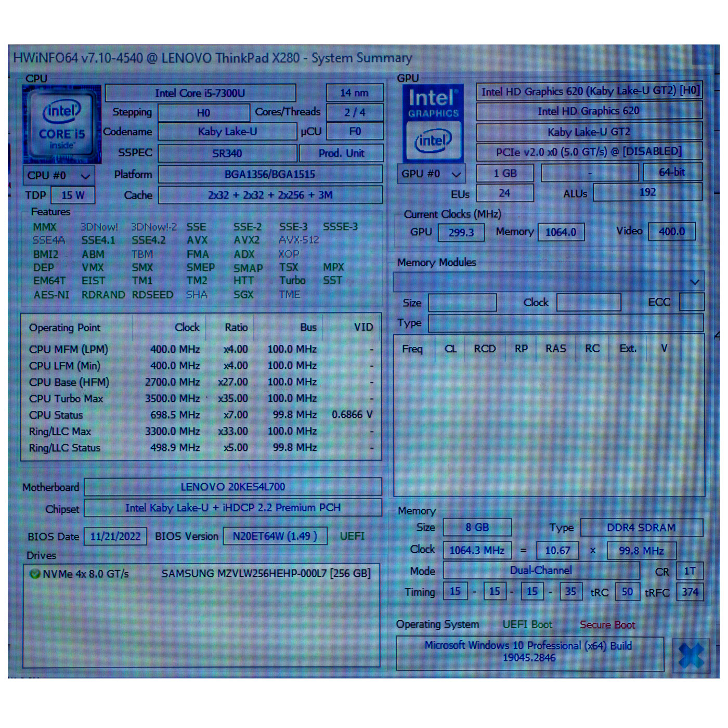This screenshot has height=728, width=728.
Task: Click the 64-bit GPU bus width field
Action: coord(672,172)
